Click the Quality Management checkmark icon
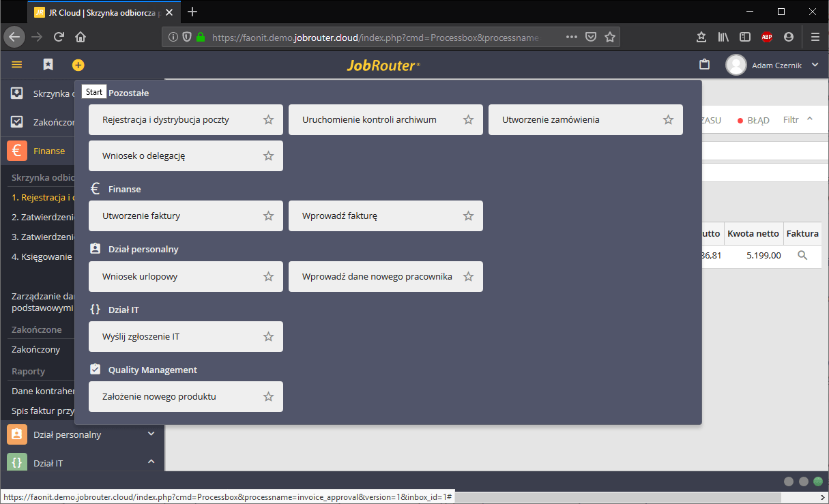 coord(95,369)
